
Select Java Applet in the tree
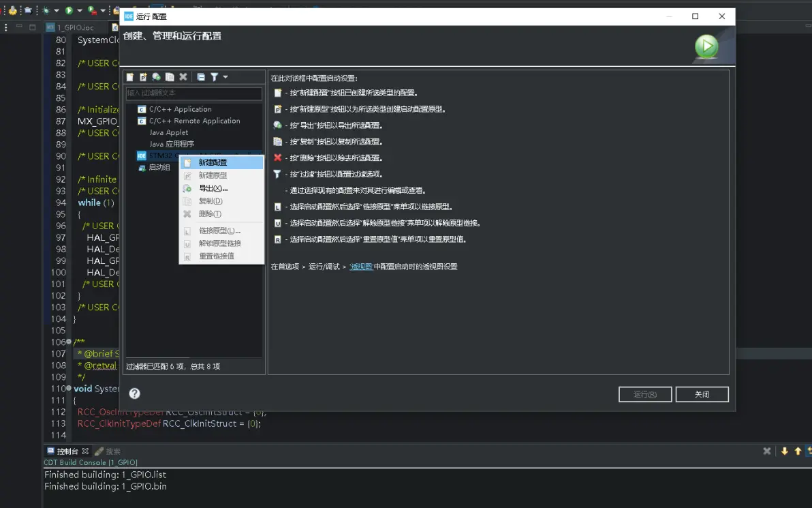[168, 132]
